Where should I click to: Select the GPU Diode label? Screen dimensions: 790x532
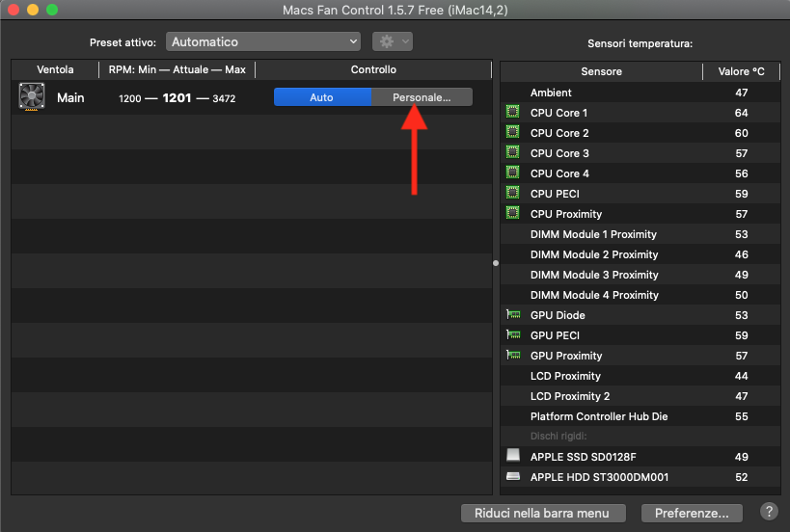point(558,315)
